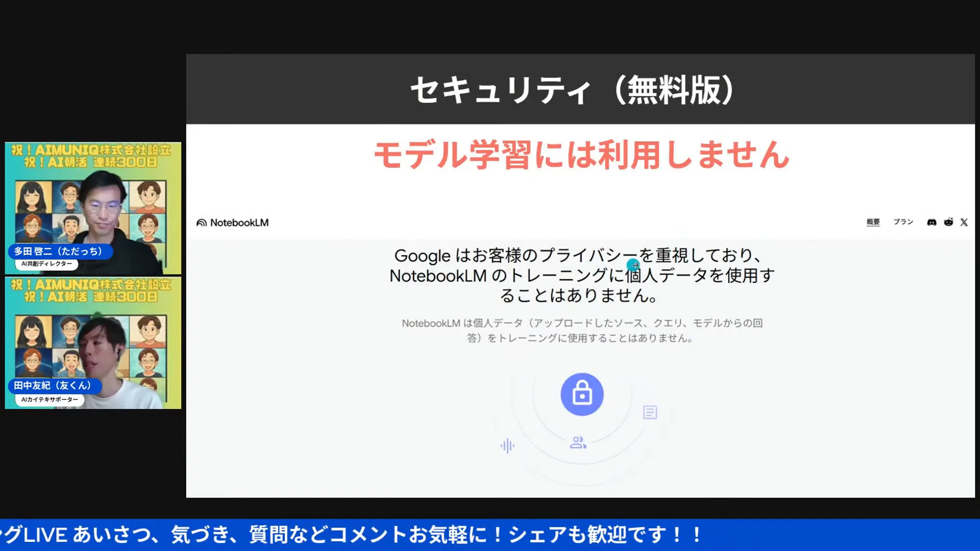Click the blue padlock icon
Viewport: 980px width, 551px height.
(x=582, y=394)
